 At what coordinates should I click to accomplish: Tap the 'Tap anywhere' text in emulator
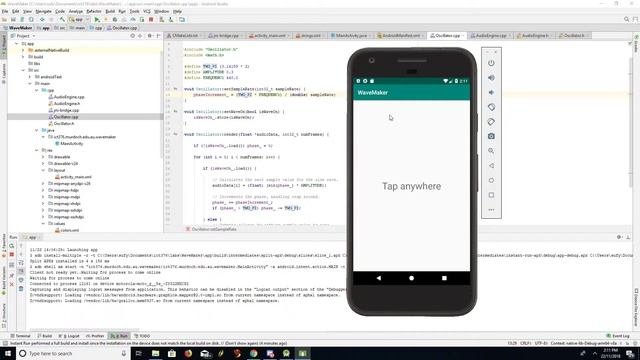pos(411,186)
